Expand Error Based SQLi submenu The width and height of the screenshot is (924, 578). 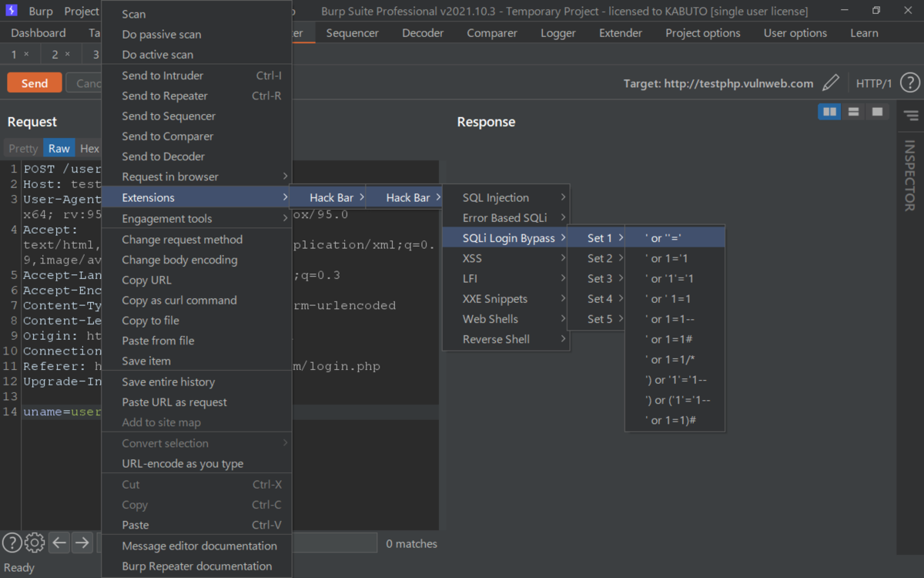point(506,217)
